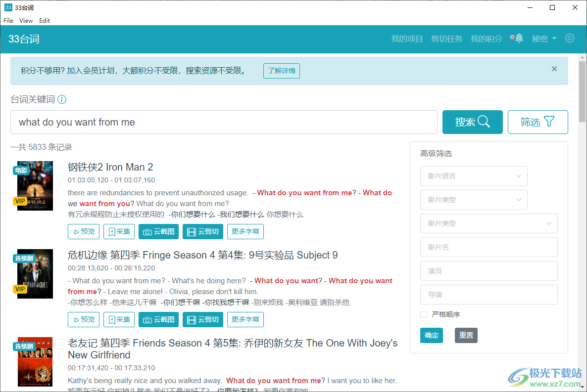Image resolution: width=587 pixels, height=392 pixels.
Task: Enable the 严格顺序 checkbox
Action: [x=424, y=314]
